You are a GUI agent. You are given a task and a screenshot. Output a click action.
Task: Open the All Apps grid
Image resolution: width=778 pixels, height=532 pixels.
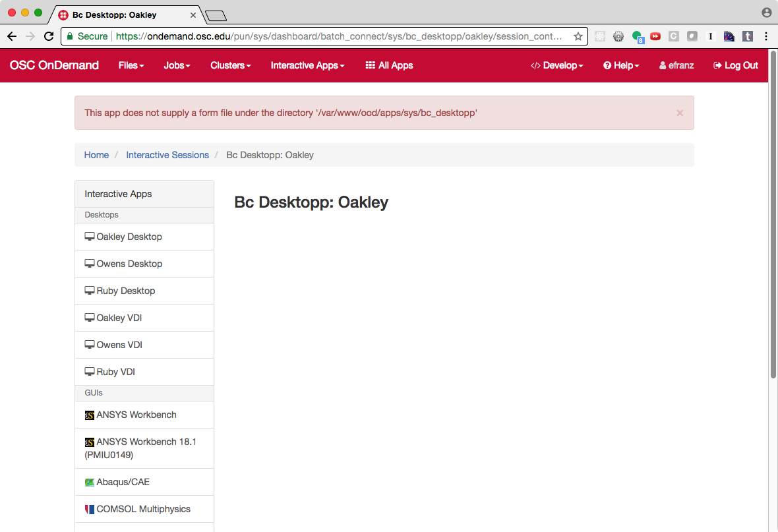(x=389, y=65)
